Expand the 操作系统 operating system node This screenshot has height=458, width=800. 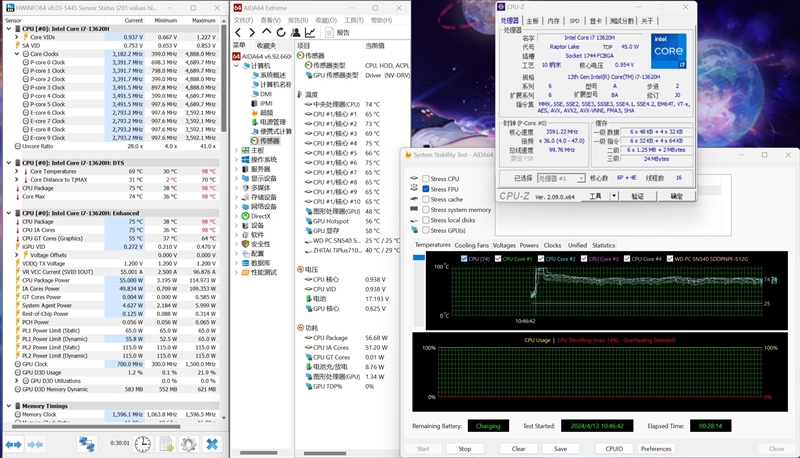[236, 160]
